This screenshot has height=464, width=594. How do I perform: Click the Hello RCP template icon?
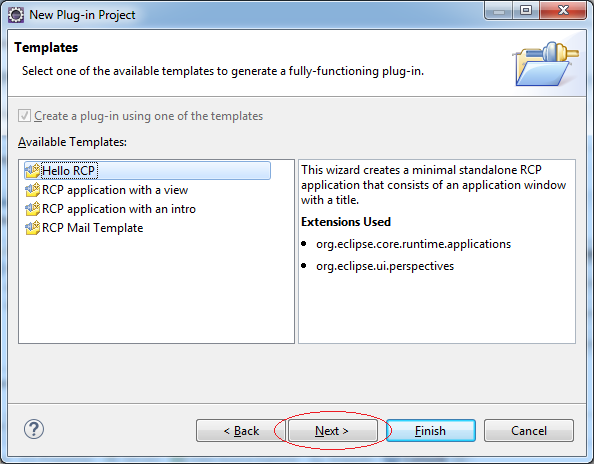(x=33, y=170)
